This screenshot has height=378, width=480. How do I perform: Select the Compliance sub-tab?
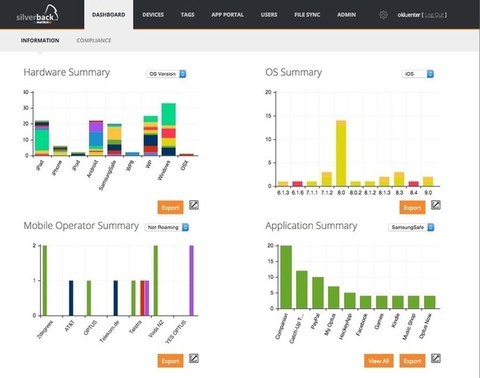pos(94,40)
